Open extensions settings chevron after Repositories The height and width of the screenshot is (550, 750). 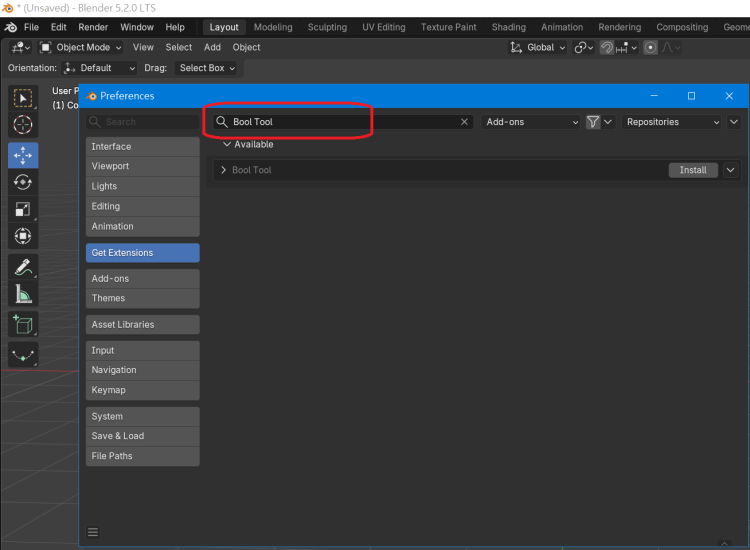(x=734, y=122)
